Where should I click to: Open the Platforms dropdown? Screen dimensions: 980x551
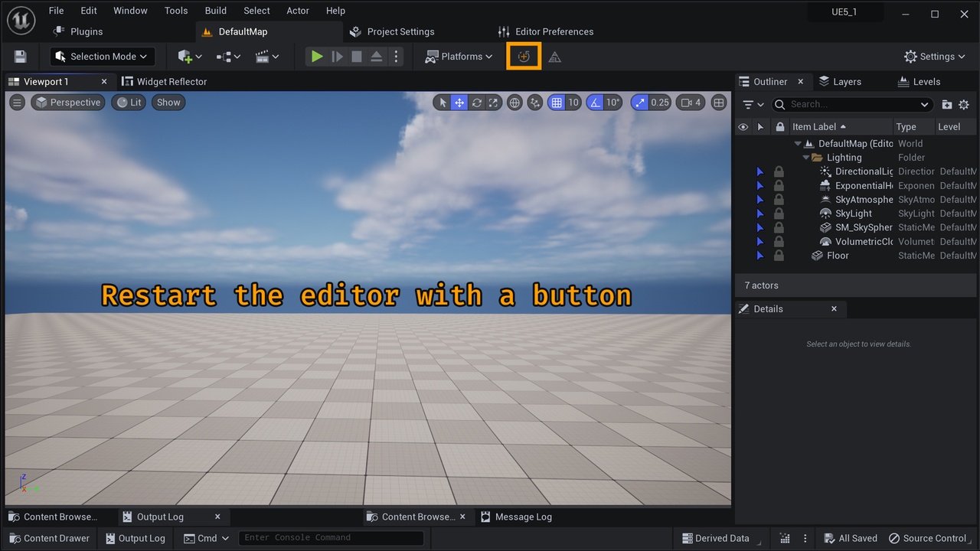pos(459,57)
